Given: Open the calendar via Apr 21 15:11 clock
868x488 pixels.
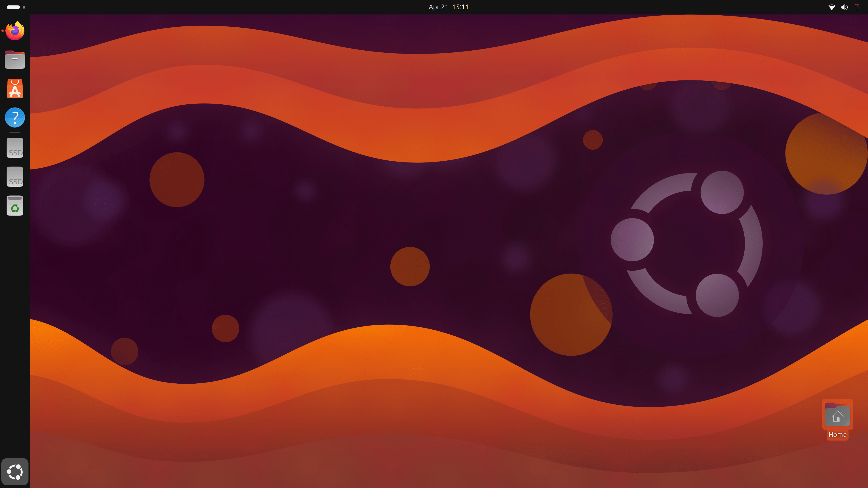Looking at the screenshot, I should [x=448, y=7].
